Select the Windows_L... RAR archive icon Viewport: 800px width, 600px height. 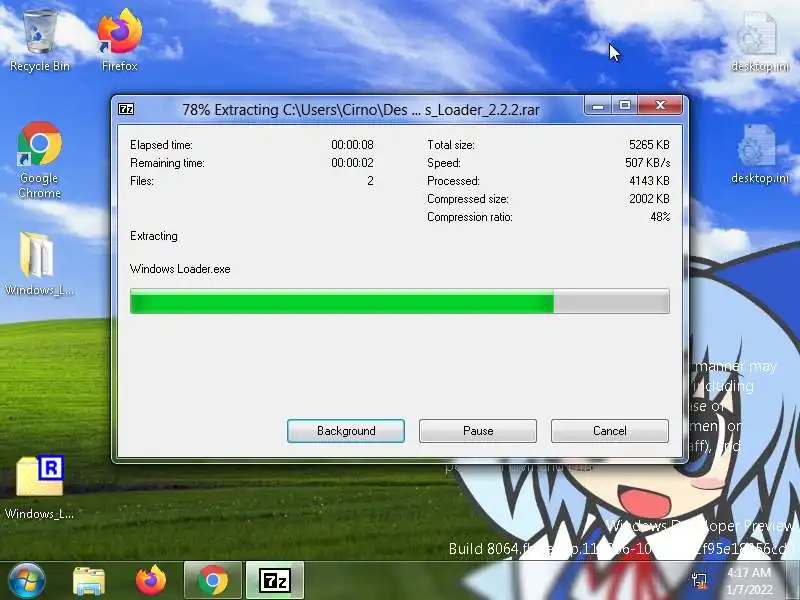[x=39, y=487]
